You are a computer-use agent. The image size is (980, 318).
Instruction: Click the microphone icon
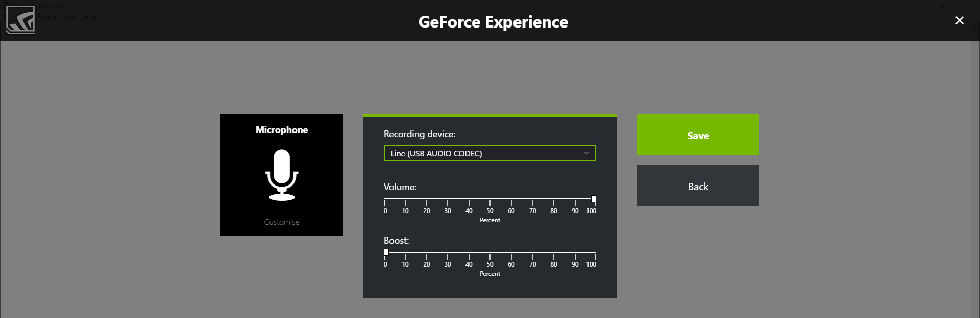click(282, 175)
